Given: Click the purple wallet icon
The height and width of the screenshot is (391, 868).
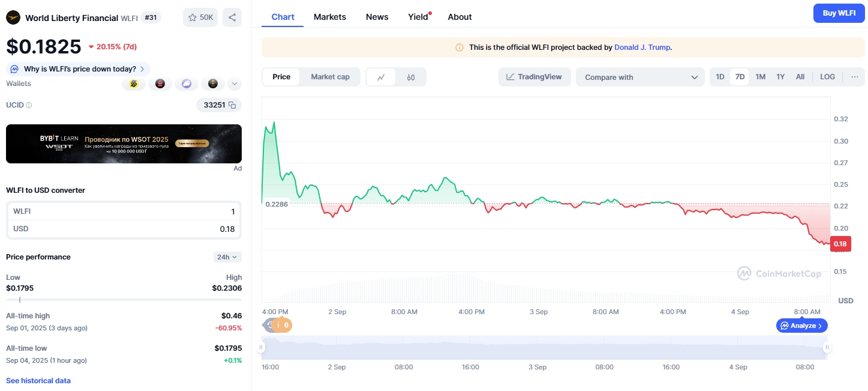Looking at the screenshot, I should click(x=187, y=84).
